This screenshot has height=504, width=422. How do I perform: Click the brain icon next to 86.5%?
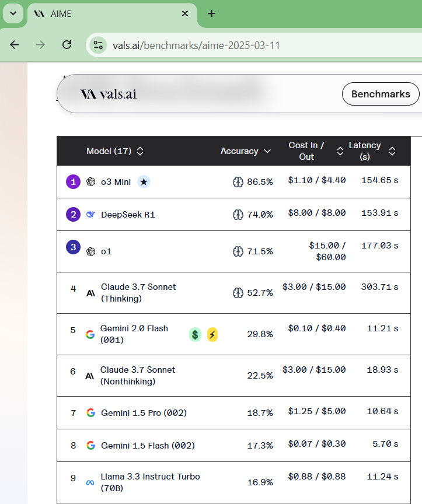click(238, 182)
